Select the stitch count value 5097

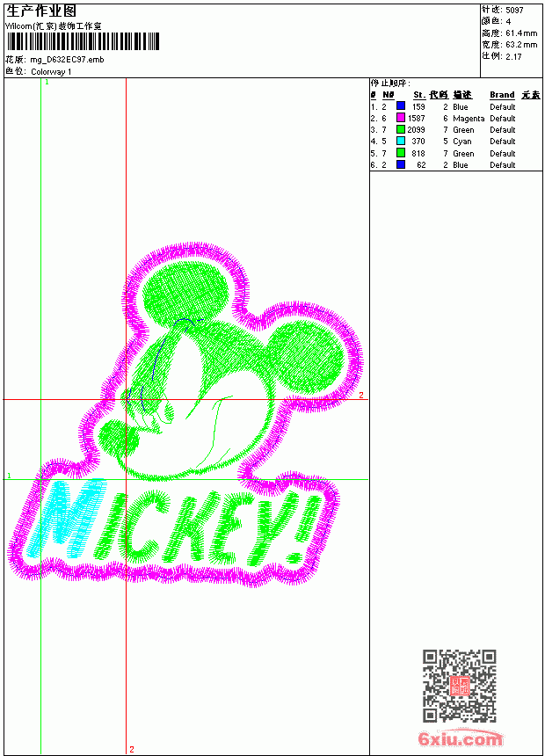pos(514,11)
